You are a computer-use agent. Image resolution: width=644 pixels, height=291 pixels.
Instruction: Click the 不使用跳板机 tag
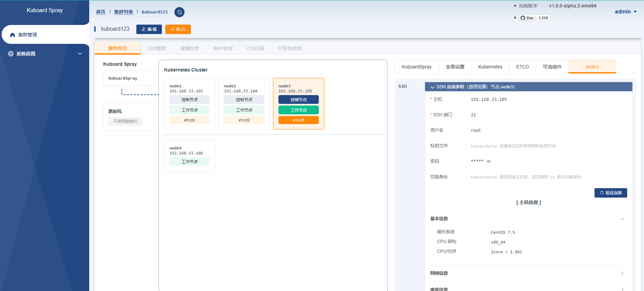point(125,121)
